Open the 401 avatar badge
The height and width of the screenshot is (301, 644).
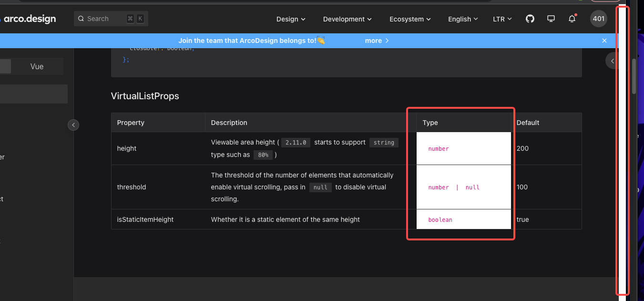[598, 19]
